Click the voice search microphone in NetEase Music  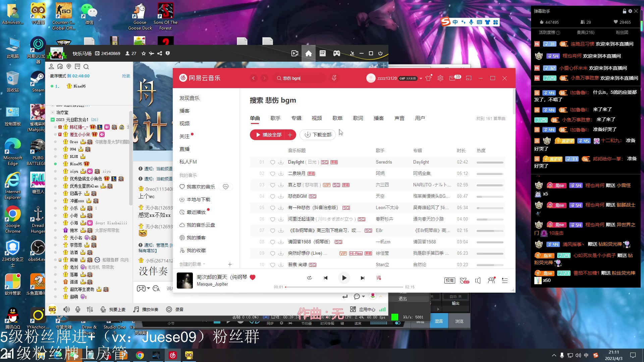click(334, 78)
